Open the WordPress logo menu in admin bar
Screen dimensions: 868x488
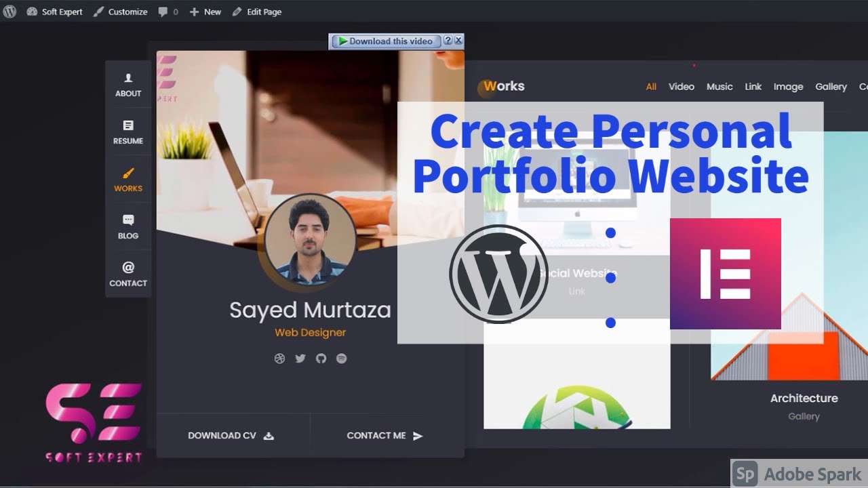coord(9,12)
